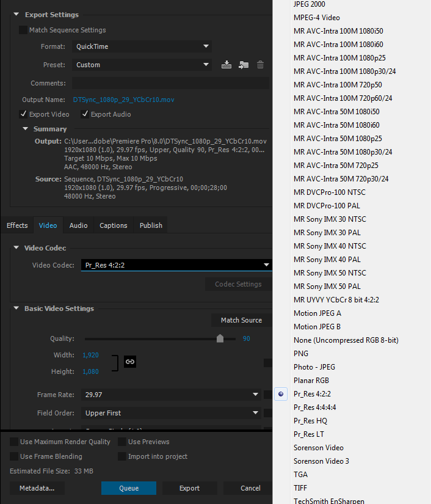Choose Pr_Res LT codec option
This screenshot has height=504, width=431.
[309, 434]
